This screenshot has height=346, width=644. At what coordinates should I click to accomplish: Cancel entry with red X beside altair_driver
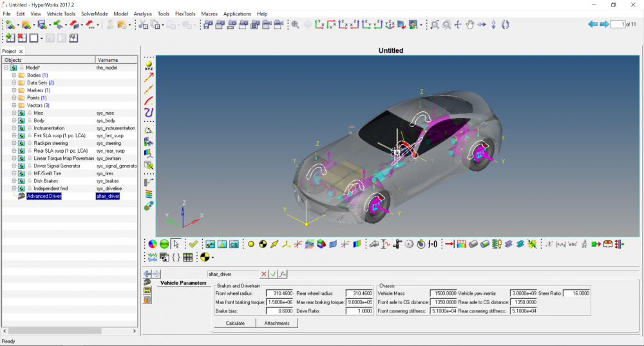click(263, 274)
